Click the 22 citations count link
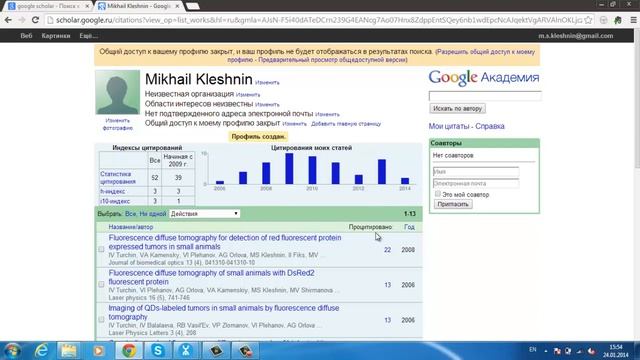 click(387, 250)
